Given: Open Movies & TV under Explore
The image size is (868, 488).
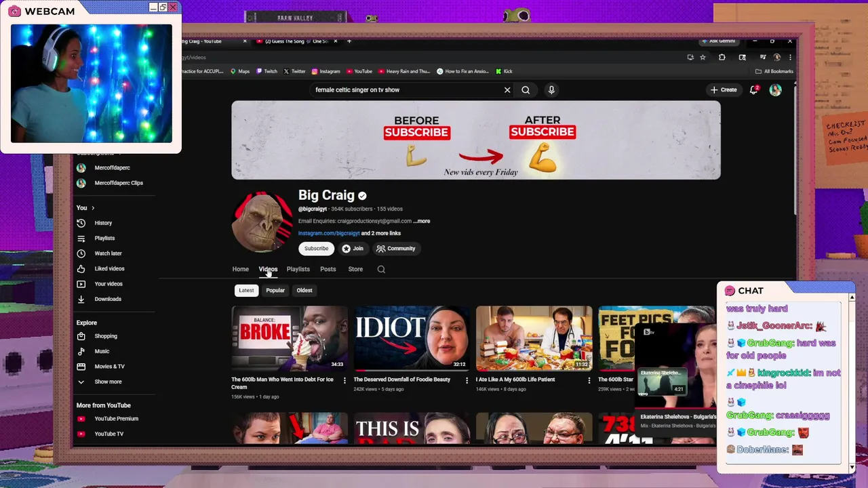Looking at the screenshot, I should coord(109,367).
